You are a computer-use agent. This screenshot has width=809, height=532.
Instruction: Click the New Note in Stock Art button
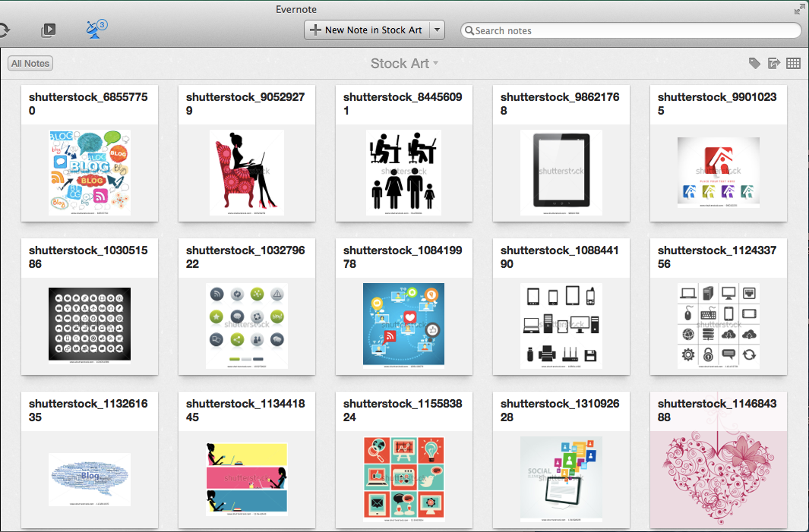366,30
